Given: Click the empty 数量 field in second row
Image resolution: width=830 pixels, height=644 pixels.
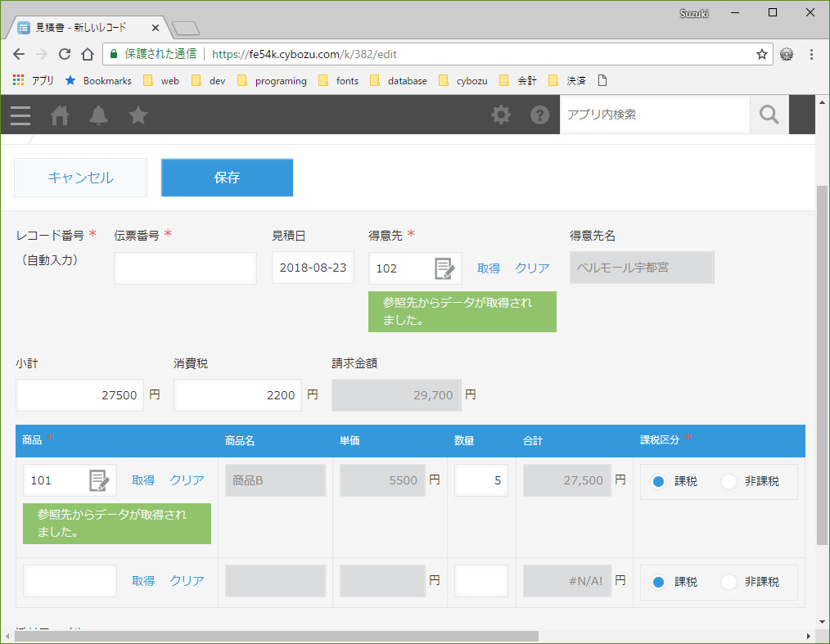Looking at the screenshot, I should [481, 581].
